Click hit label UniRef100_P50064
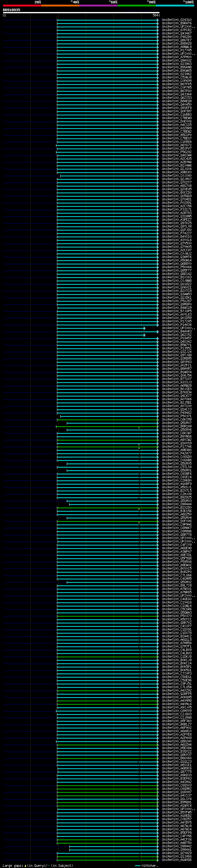197x868 pixels. click(176, 267)
